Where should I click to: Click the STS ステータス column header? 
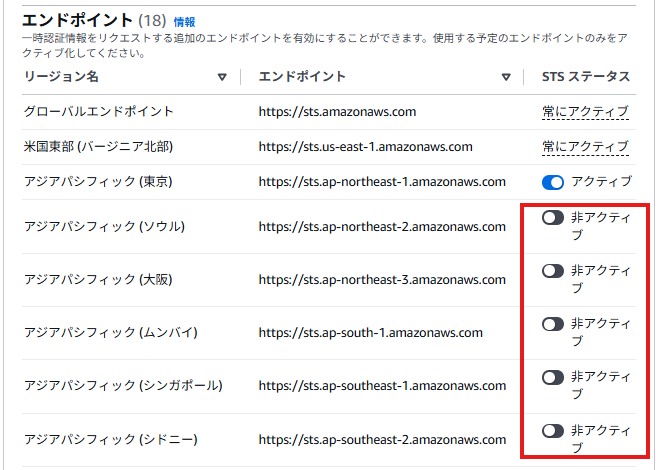coord(586,77)
